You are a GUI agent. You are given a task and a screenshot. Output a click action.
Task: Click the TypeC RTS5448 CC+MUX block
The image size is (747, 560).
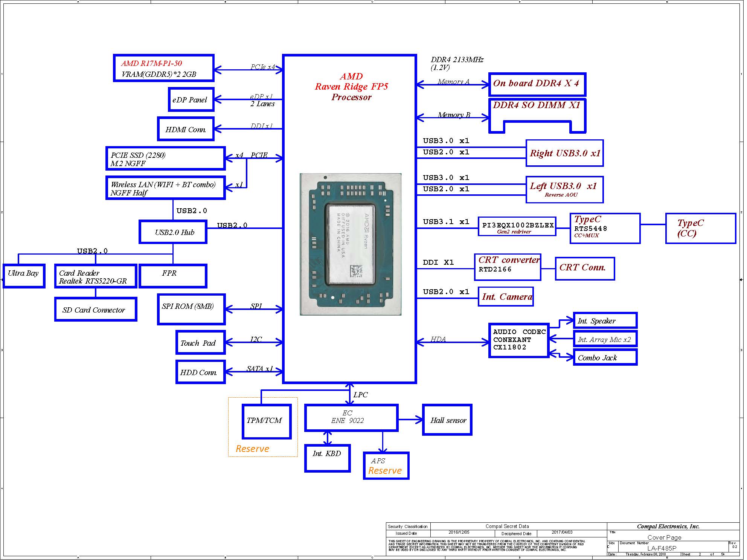605,228
